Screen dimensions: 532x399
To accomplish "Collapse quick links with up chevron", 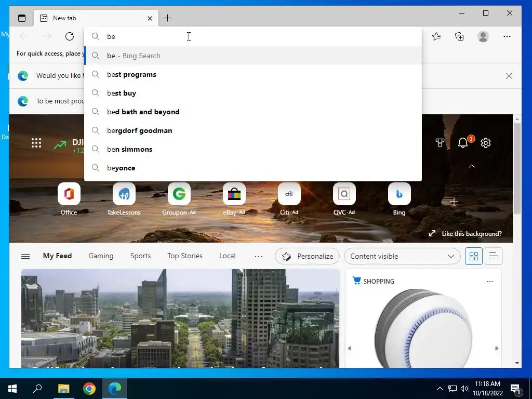I will (472, 166).
